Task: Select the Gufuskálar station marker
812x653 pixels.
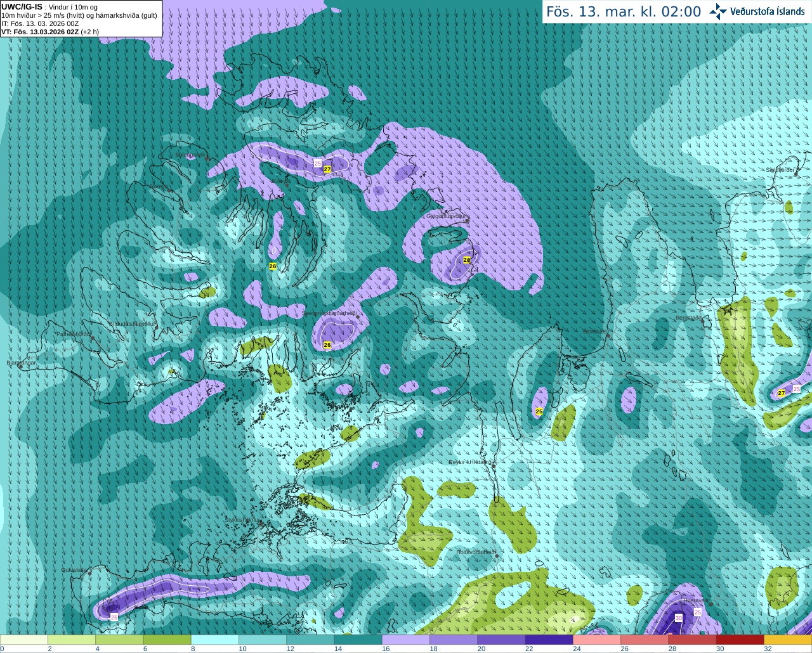Action: point(89,573)
